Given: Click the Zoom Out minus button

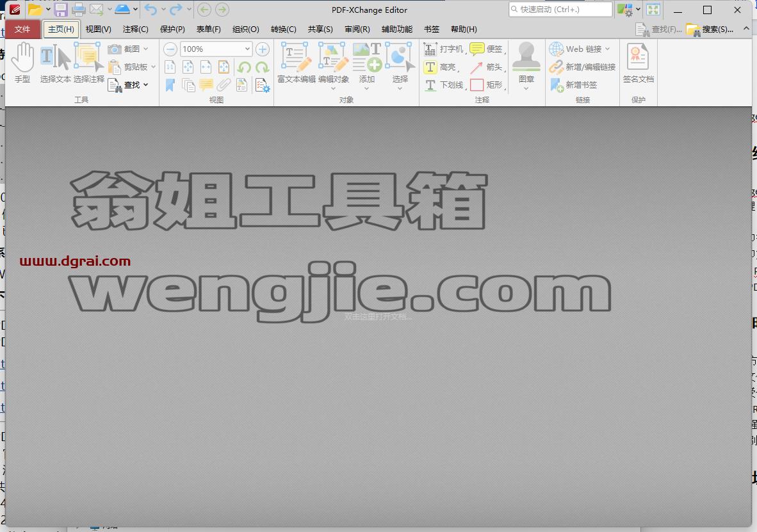Looking at the screenshot, I should [170, 49].
